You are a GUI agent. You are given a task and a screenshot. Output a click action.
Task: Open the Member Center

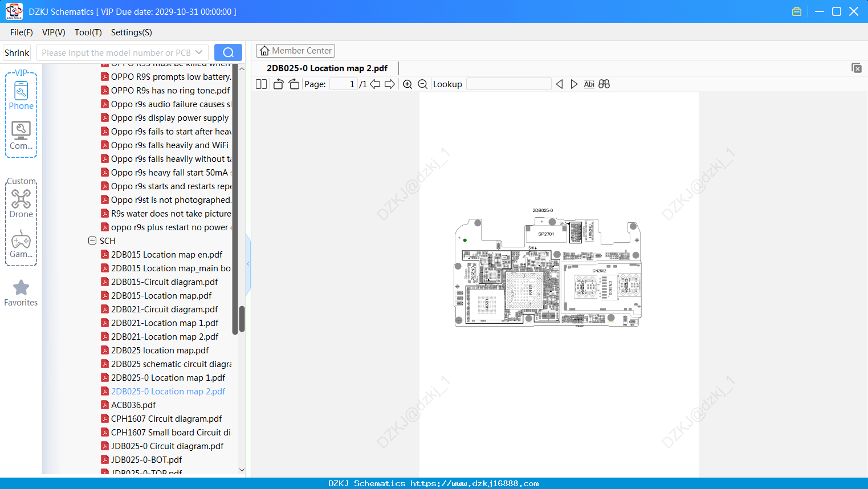coord(295,51)
